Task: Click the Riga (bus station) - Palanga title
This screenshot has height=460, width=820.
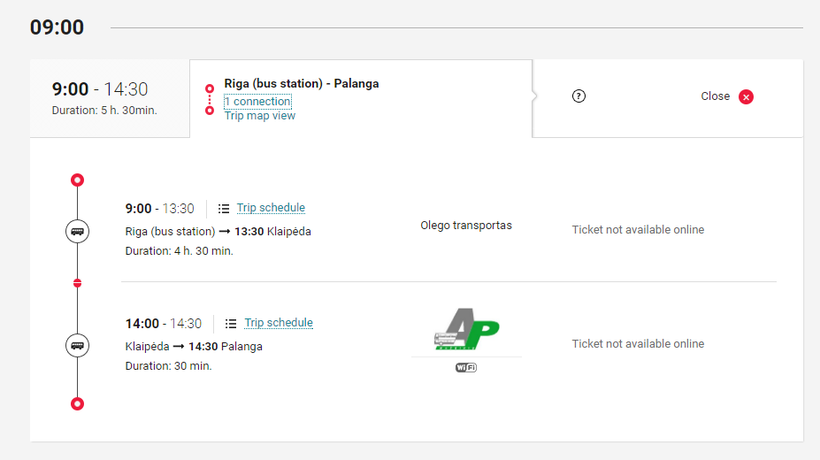Action: pyautogui.click(x=301, y=84)
